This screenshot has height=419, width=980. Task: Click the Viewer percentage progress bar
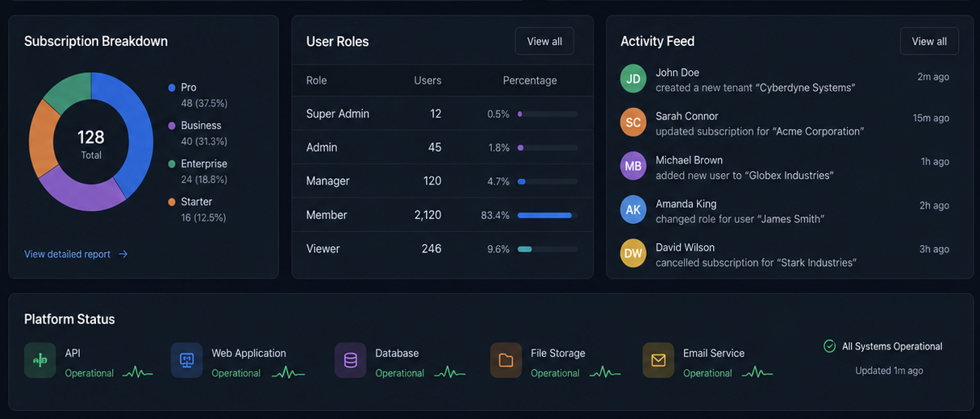(548, 249)
